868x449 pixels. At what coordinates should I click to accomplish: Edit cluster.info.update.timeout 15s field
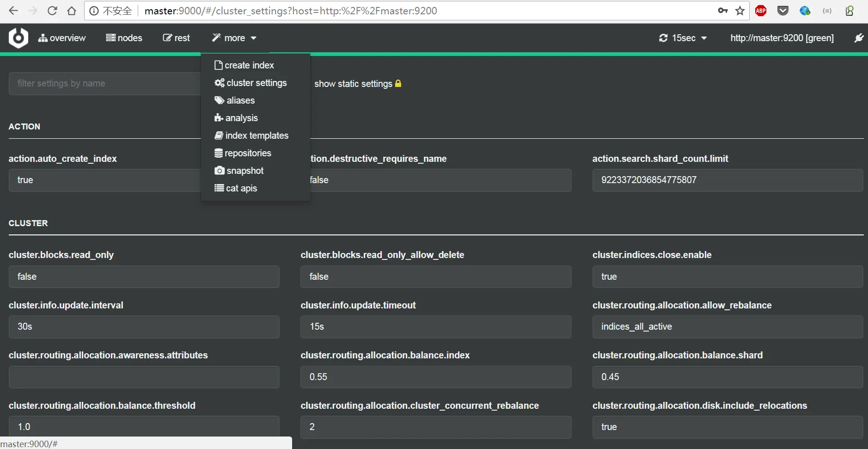(x=436, y=327)
